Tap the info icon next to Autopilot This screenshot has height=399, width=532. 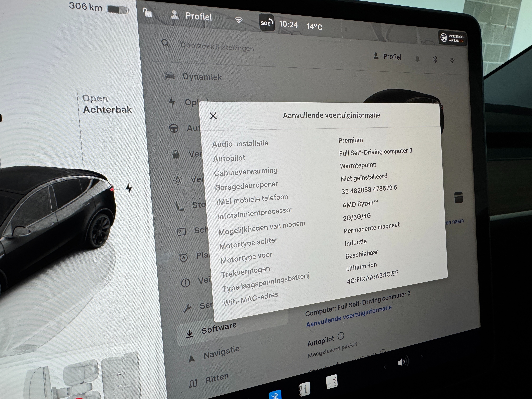(x=341, y=336)
